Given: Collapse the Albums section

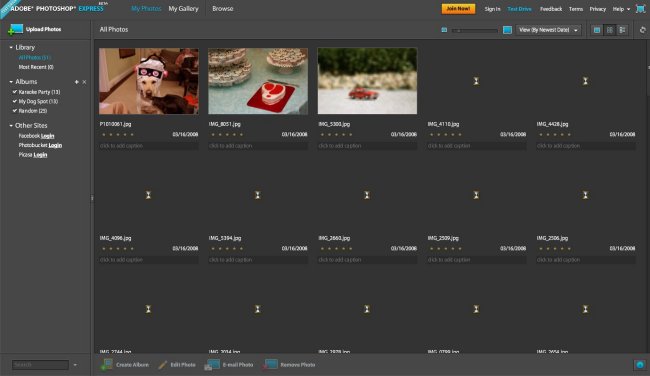Looking at the screenshot, I should tap(11, 82).
